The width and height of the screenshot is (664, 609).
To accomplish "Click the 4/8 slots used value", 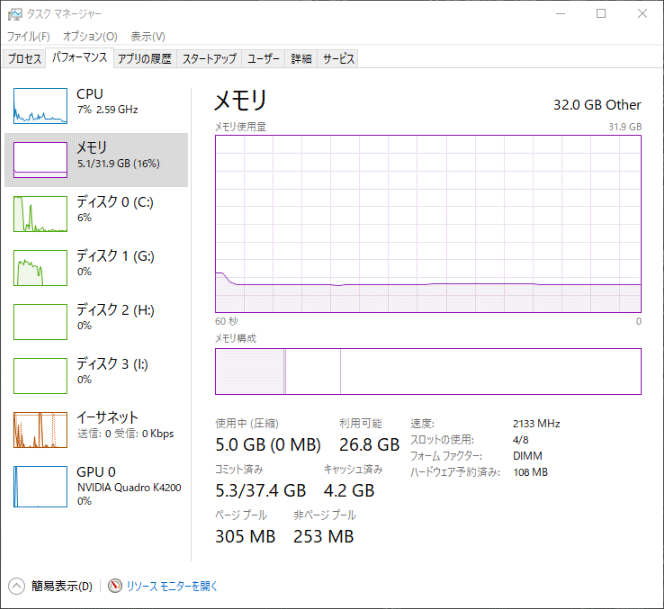I will click(x=521, y=440).
